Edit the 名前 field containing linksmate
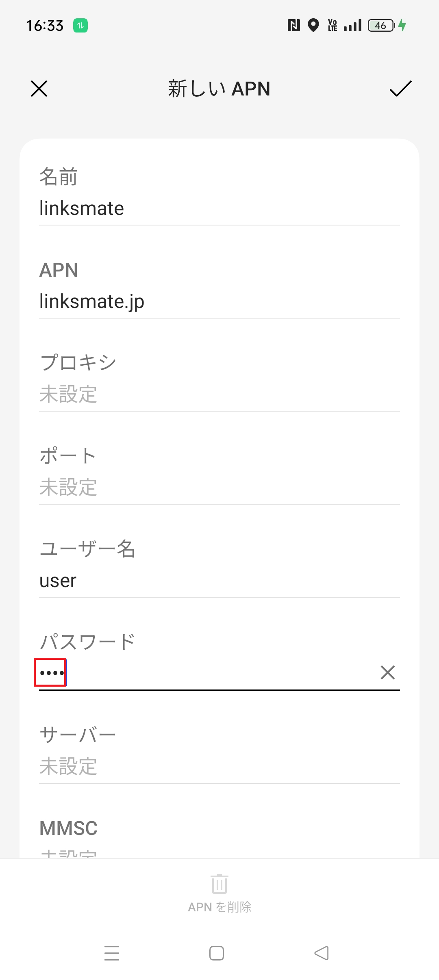 [219, 208]
